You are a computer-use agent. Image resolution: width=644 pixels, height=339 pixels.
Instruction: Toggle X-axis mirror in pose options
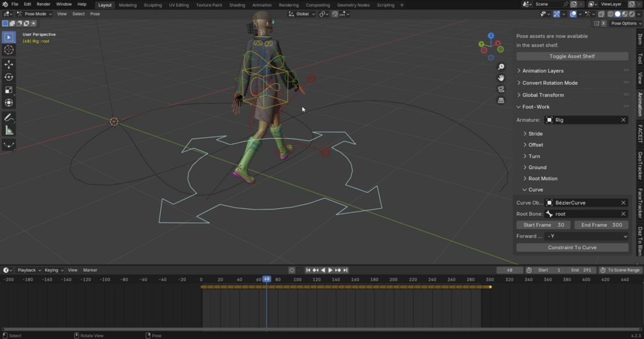tap(604, 24)
